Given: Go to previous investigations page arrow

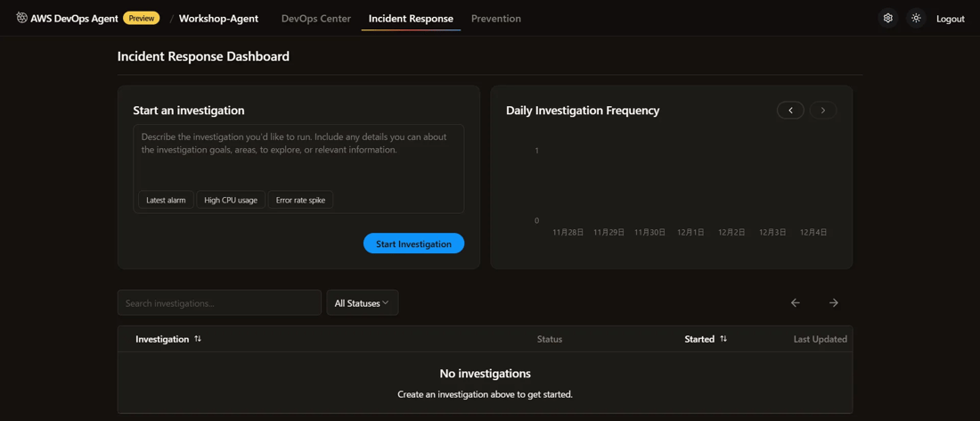Looking at the screenshot, I should click(x=796, y=303).
